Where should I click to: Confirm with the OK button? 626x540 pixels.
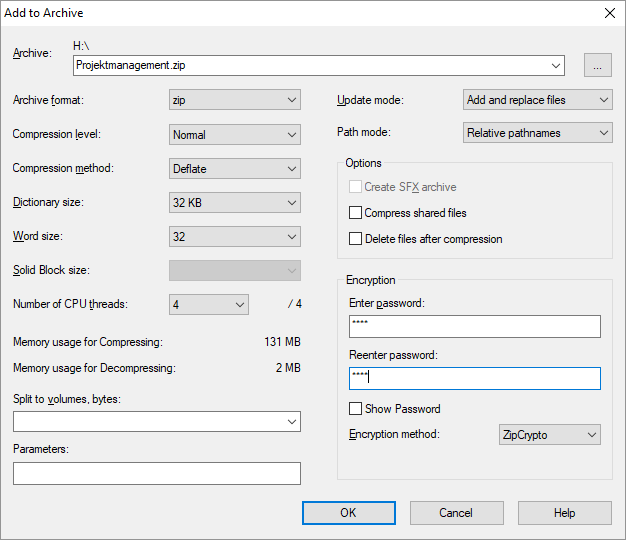pos(348,513)
